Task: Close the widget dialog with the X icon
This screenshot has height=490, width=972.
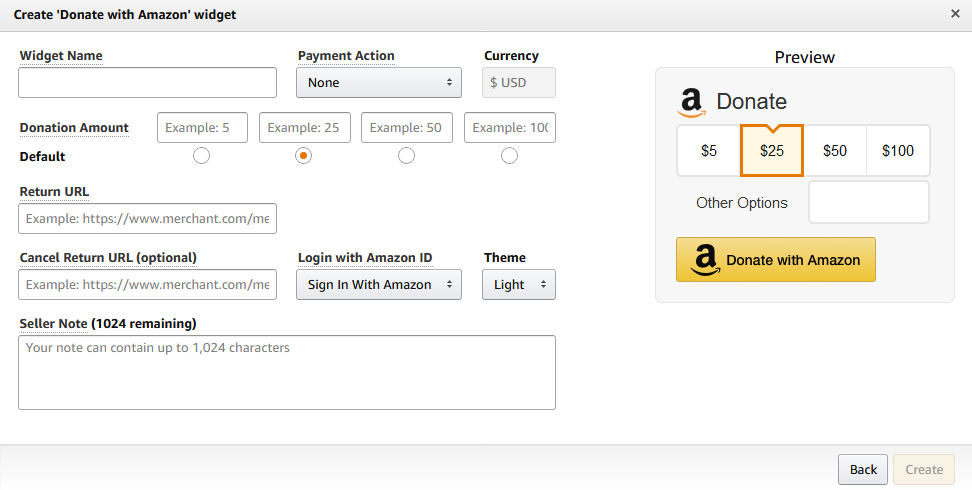Action: 955,14
